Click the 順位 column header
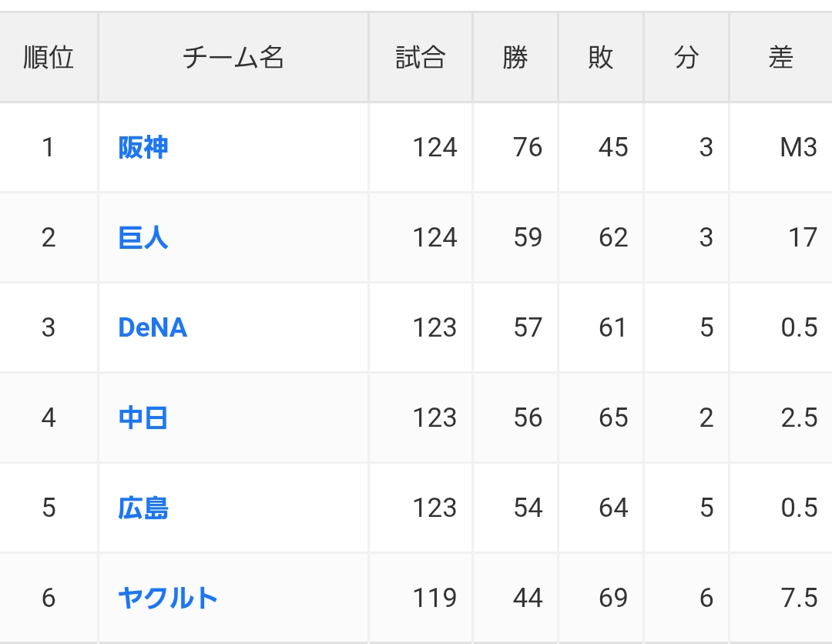 (49, 58)
